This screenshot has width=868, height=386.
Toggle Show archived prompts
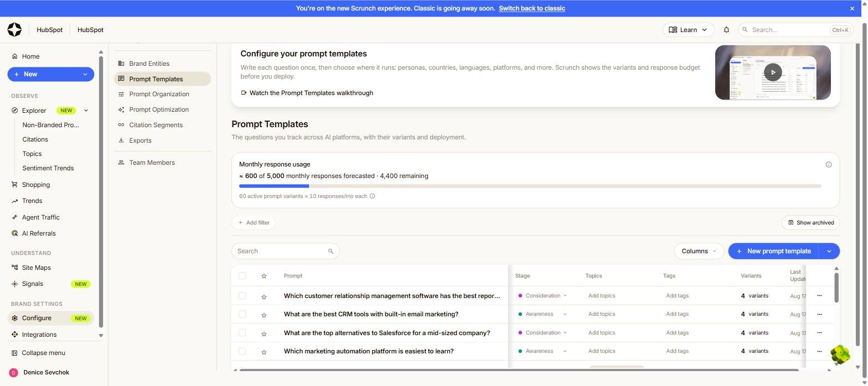click(x=811, y=223)
